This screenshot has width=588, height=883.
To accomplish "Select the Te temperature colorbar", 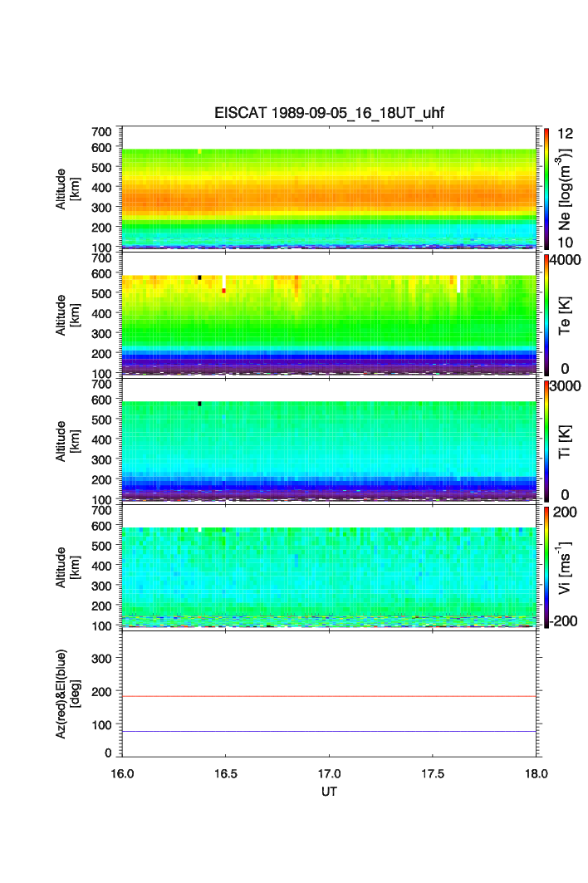I will pos(546,314).
